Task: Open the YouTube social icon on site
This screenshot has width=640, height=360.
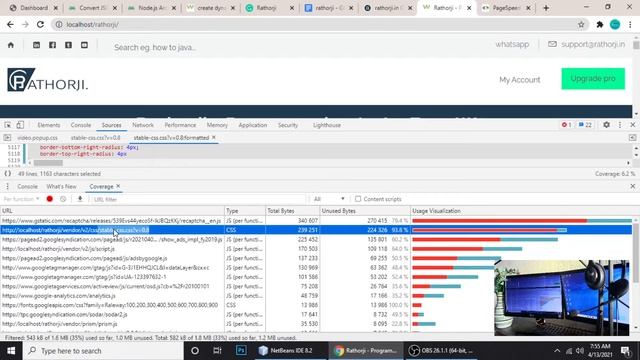Action: [x=84, y=45]
